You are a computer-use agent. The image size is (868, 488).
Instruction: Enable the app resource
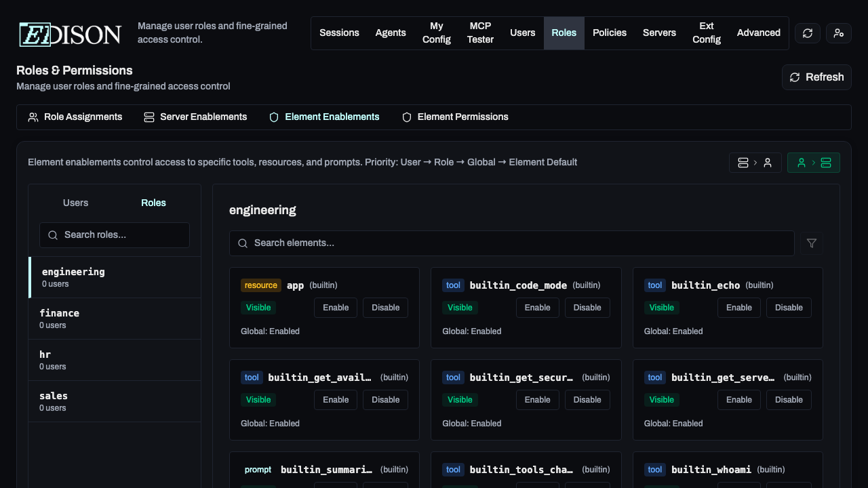click(336, 308)
